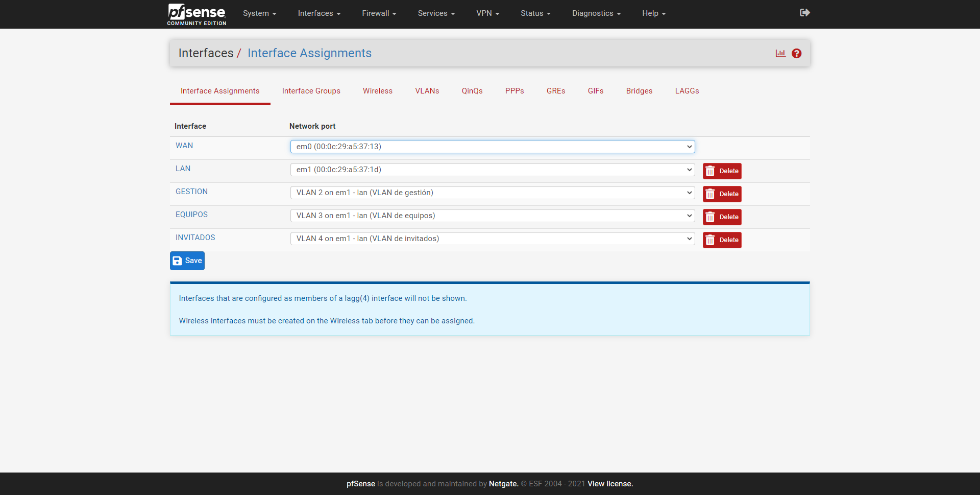Viewport: 980px width, 495px height.
Task: Click the Interface column header
Action: [x=190, y=126]
